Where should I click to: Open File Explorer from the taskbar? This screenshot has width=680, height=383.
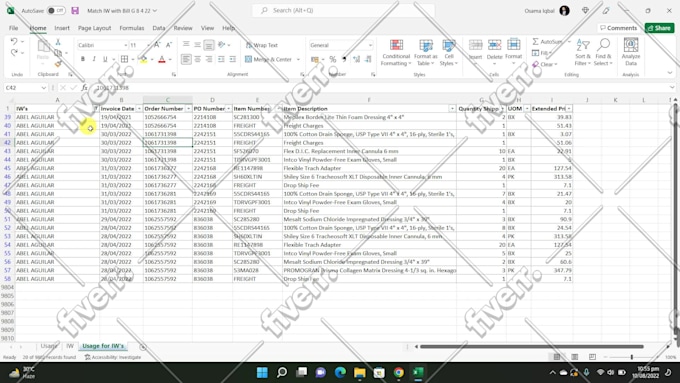tap(360, 372)
